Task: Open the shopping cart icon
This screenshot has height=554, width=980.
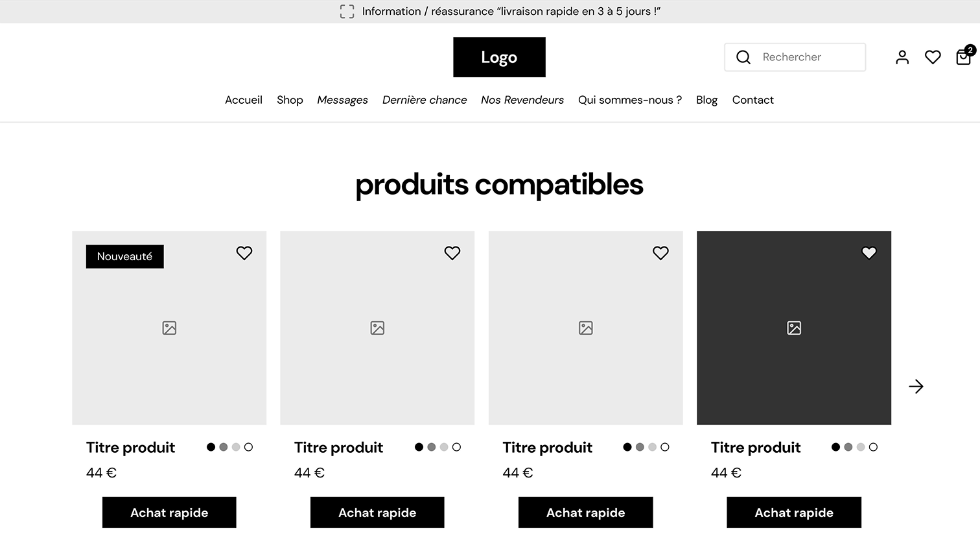Action: tap(963, 58)
